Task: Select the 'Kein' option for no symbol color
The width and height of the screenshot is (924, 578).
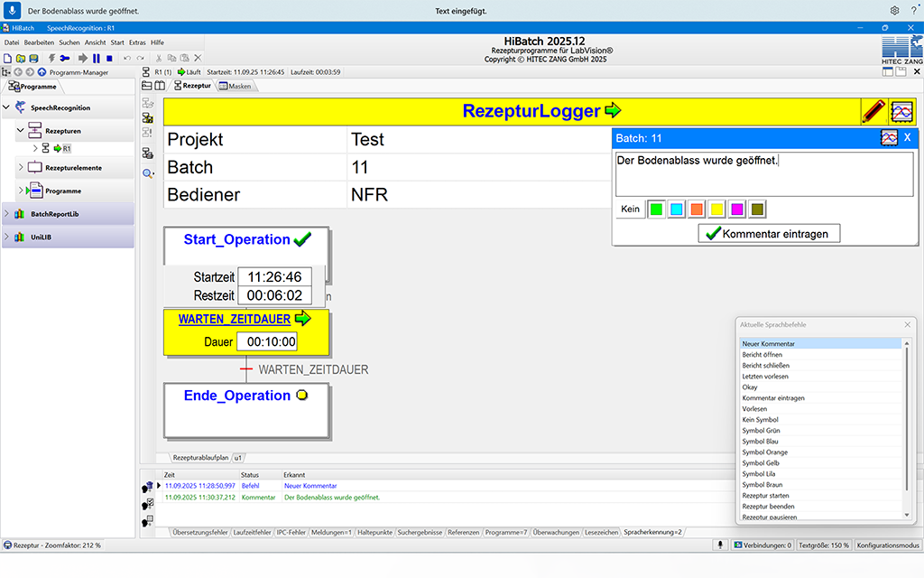Action: tap(632, 209)
